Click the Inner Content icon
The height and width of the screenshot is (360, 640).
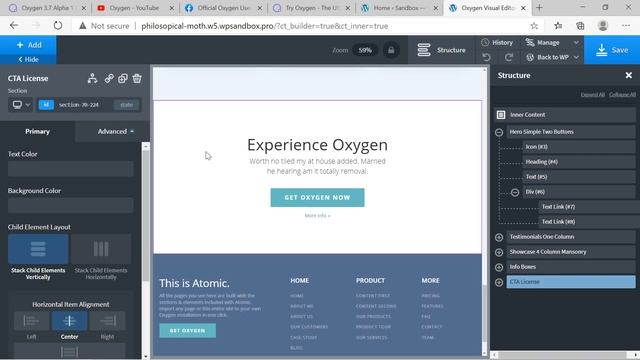(x=501, y=115)
